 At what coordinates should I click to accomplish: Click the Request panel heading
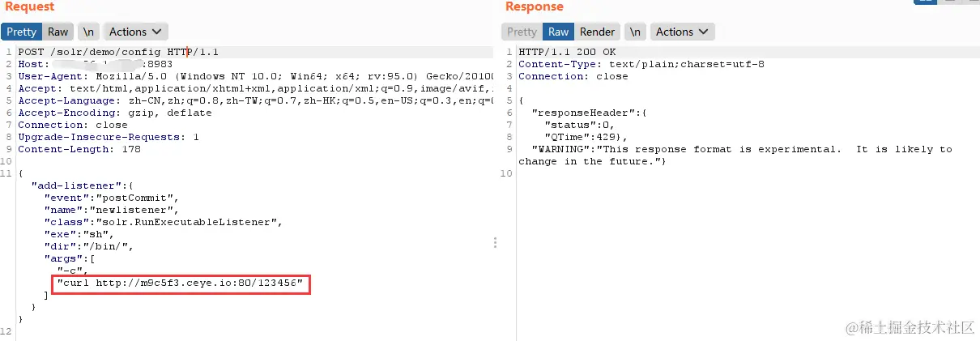click(30, 7)
